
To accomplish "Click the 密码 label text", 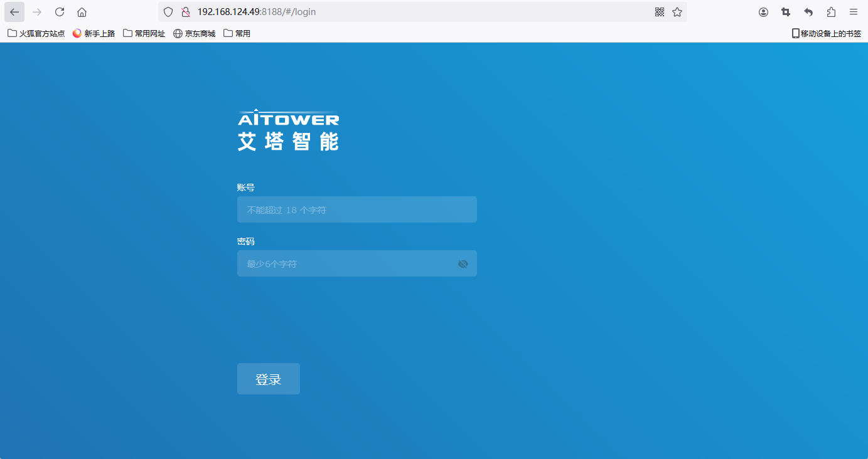I will (x=245, y=241).
